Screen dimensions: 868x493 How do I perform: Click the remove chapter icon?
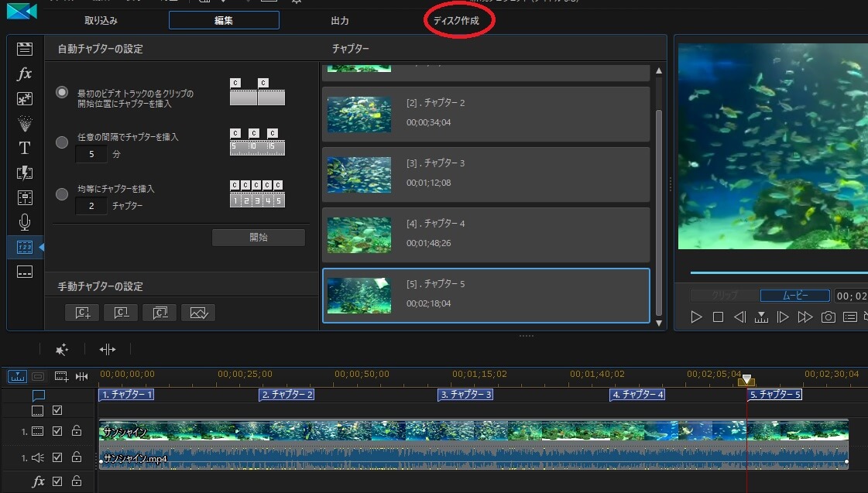[x=122, y=313]
